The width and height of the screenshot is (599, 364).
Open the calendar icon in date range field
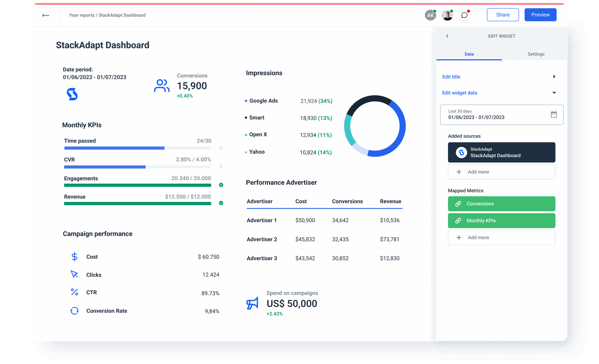coord(554,114)
